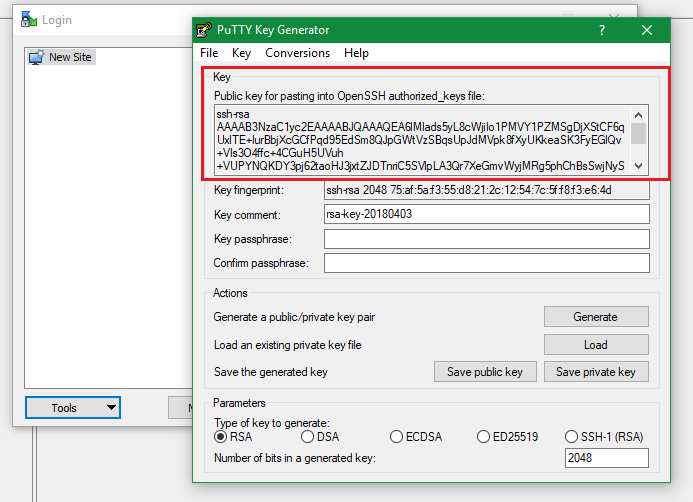Select the New Site tree item
693x502 pixels.
pyautogui.click(x=61, y=57)
